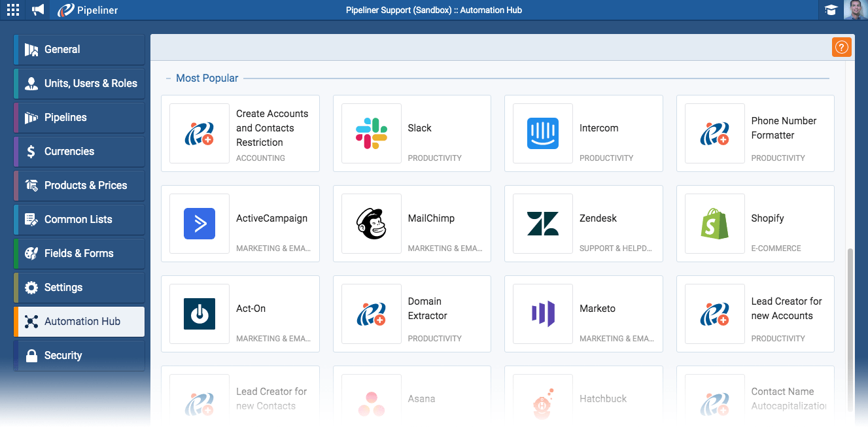868x427 pixels.
Task: Open the Zendesk integration icon
Action: pos(542,224)
